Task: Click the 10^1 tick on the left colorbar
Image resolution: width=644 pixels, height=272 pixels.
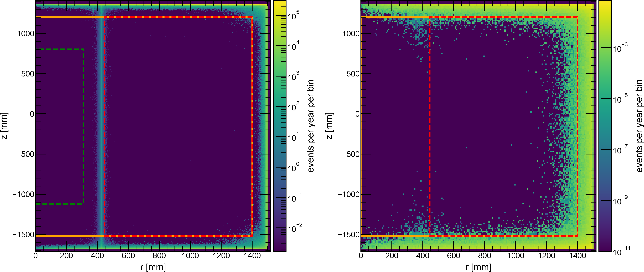Action: click(x=293, y=137)
